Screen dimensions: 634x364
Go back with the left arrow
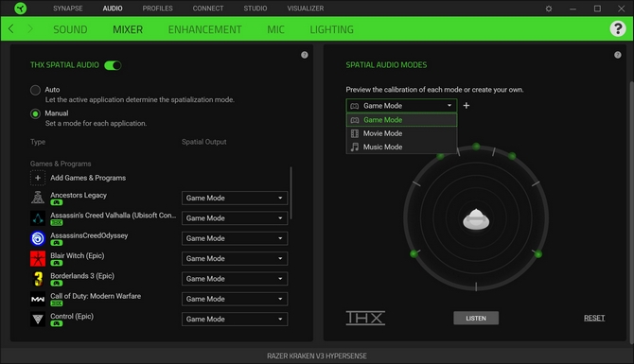11,29
